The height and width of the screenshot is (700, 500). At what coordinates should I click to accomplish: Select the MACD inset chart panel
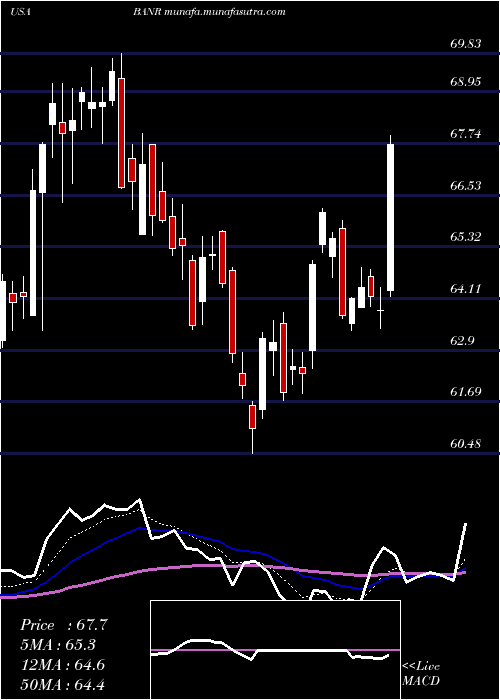coord(275,650)
